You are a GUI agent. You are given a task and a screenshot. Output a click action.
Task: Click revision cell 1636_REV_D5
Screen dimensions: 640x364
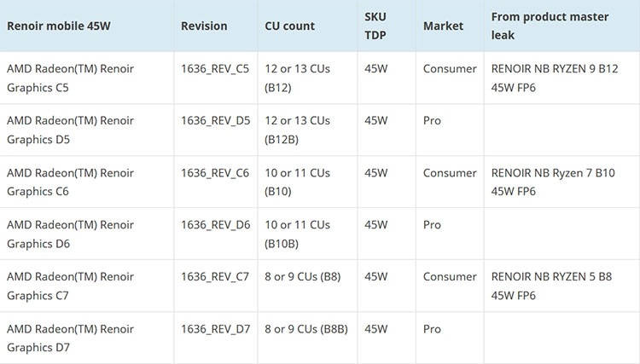pyautogui.click(x=216, y=120)
